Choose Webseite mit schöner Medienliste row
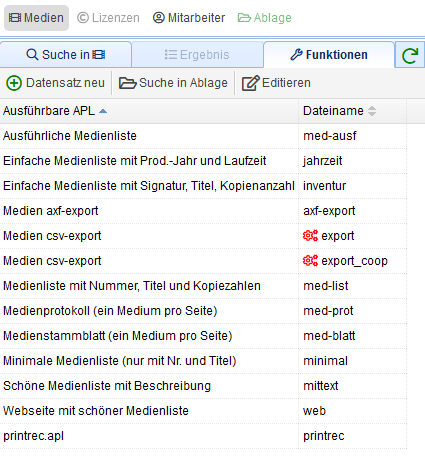Screen dimensions: 425x456 point(203,411)
